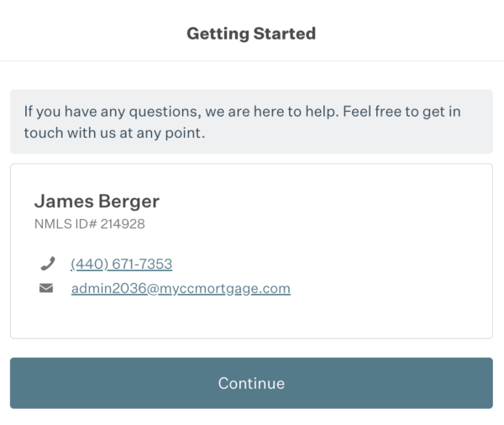Viewport: 504px width, 425px height.
Task: Select the page title Getting Started
Action: point(251,34)
